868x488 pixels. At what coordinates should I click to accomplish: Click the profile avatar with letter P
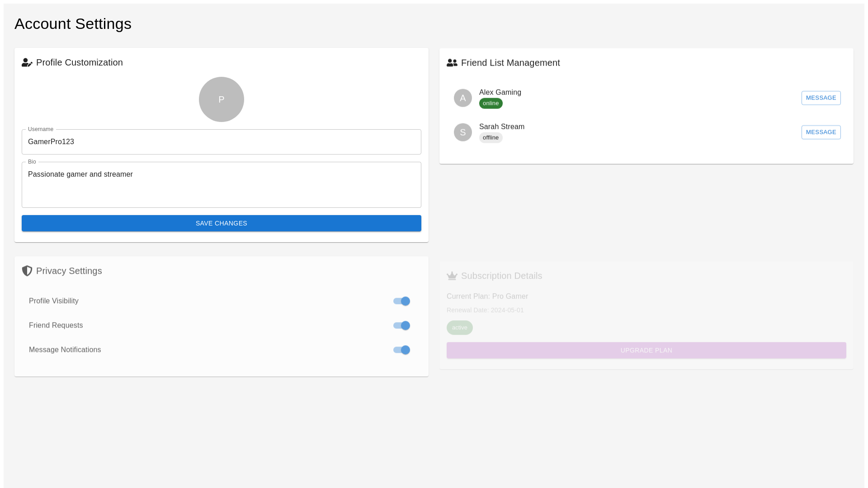click(x=221, y=99)
